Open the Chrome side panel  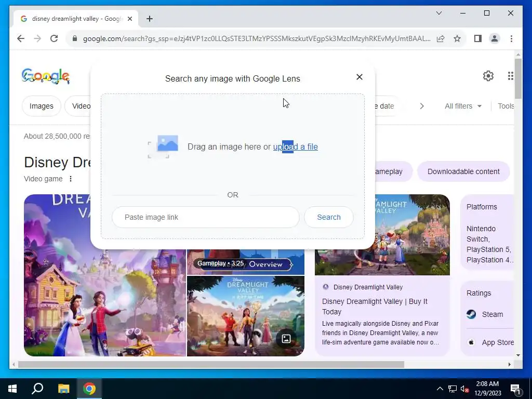point(478,38)
